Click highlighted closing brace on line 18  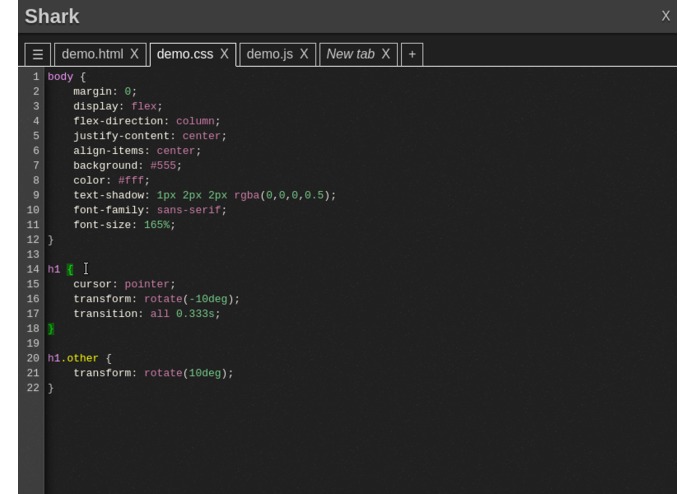(51, 329)
